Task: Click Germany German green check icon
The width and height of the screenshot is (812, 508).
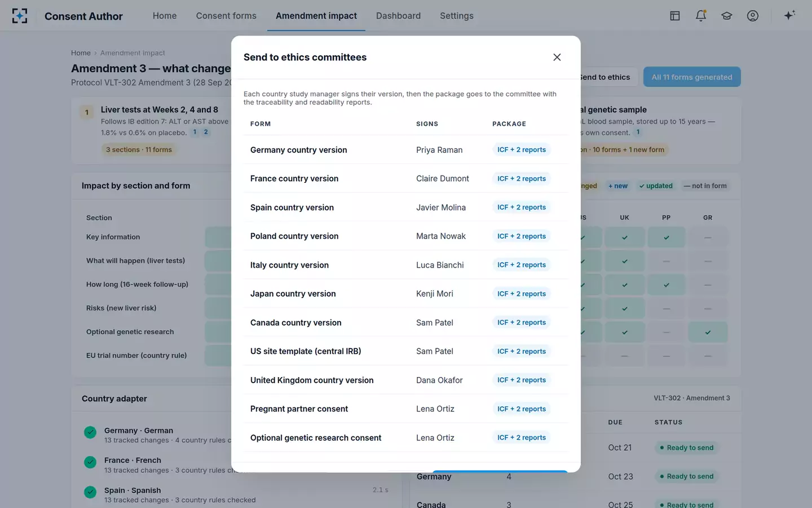Action: click(x=90, y=432)
